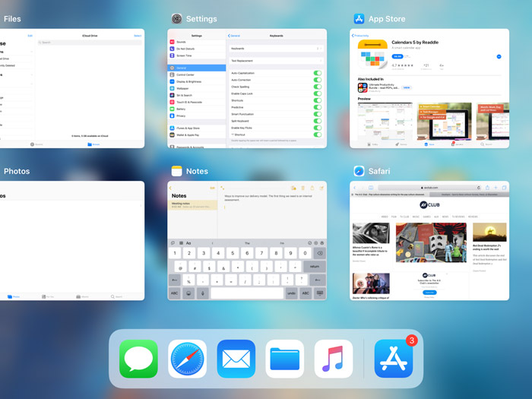Tap the Notes app icon above its card
532x399 pixels.
[176, 171]
